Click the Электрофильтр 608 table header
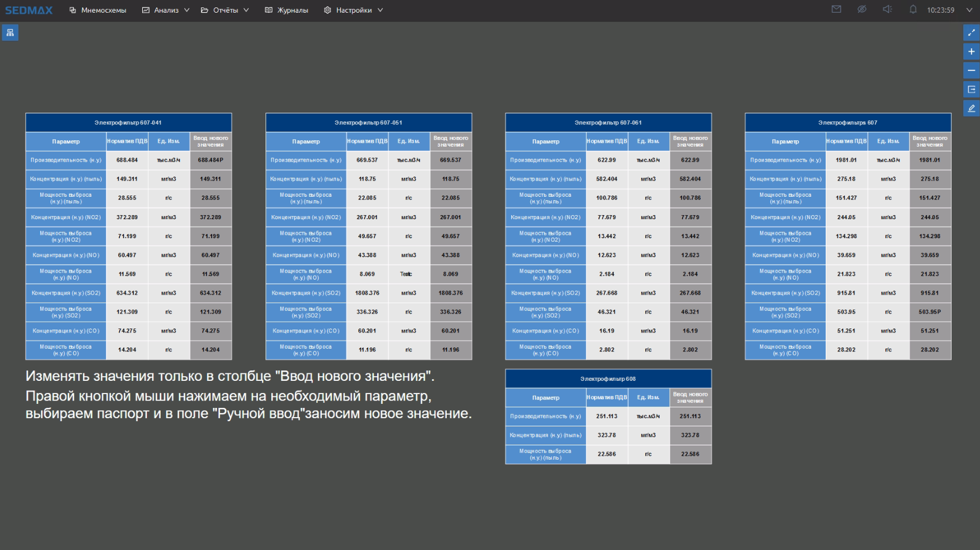Screen dimensions: 980x550 (x=608, y=379)
